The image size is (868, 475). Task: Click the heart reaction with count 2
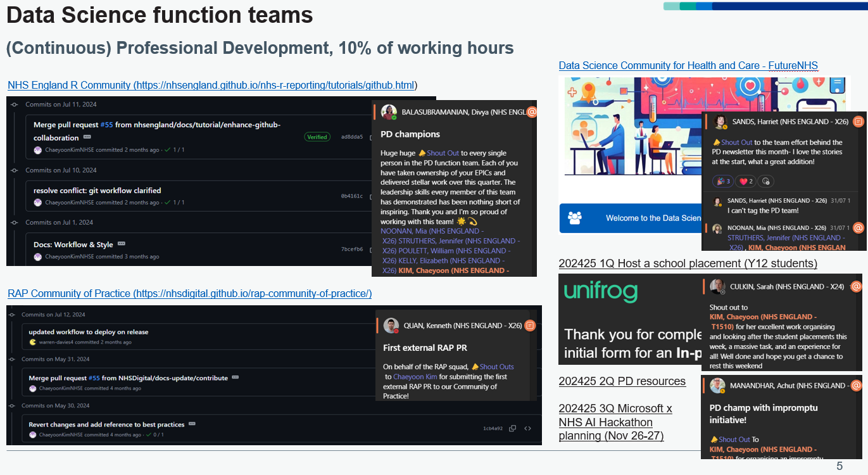[746, 181]
